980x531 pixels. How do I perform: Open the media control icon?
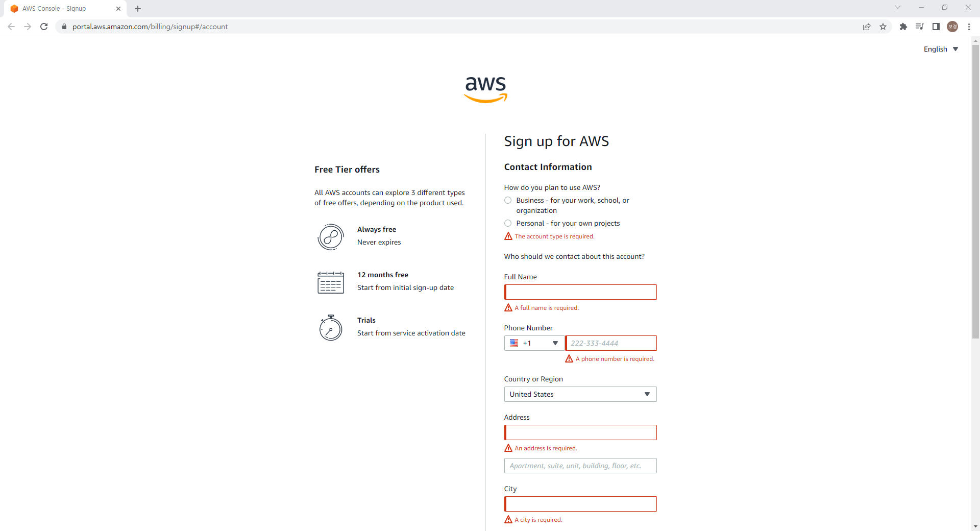coord(920,27)
